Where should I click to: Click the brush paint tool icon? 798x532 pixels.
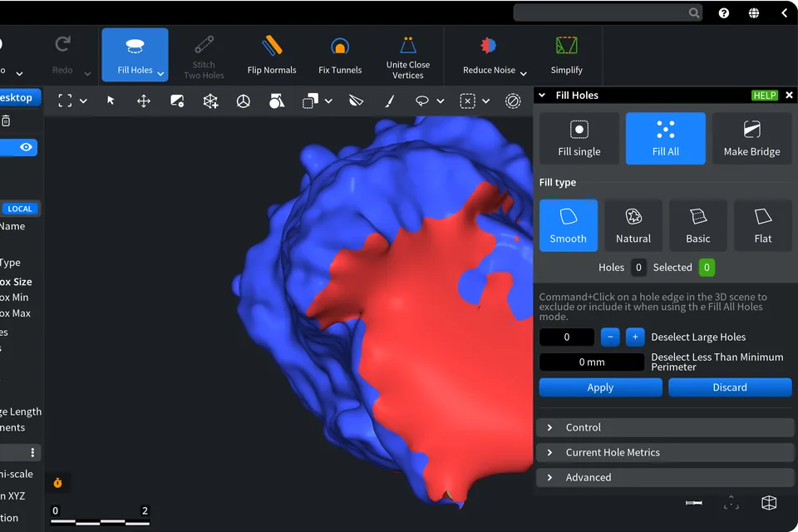coord(389,101)
